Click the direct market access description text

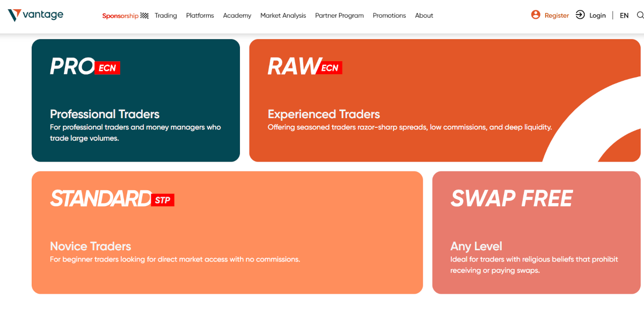click(x=175, y=259)
